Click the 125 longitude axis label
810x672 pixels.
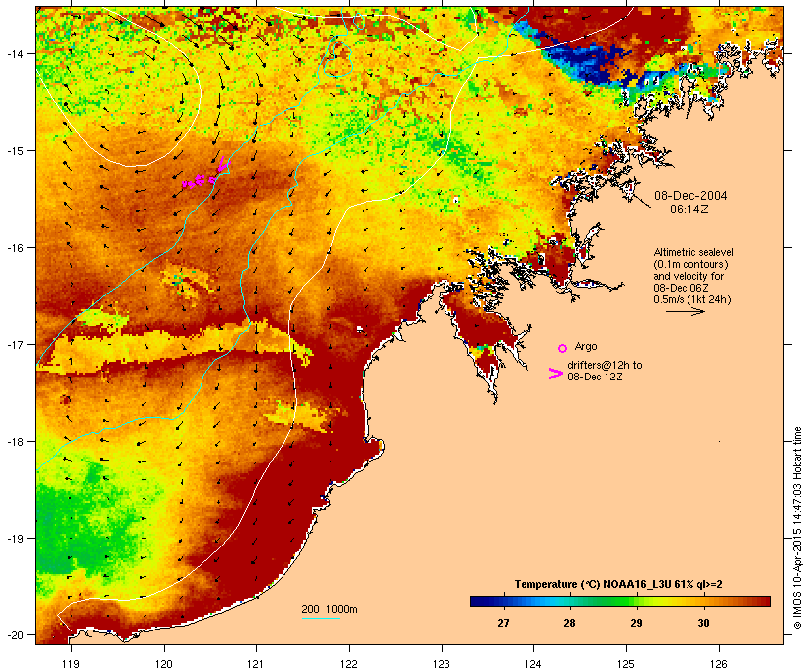pos(626,664)
